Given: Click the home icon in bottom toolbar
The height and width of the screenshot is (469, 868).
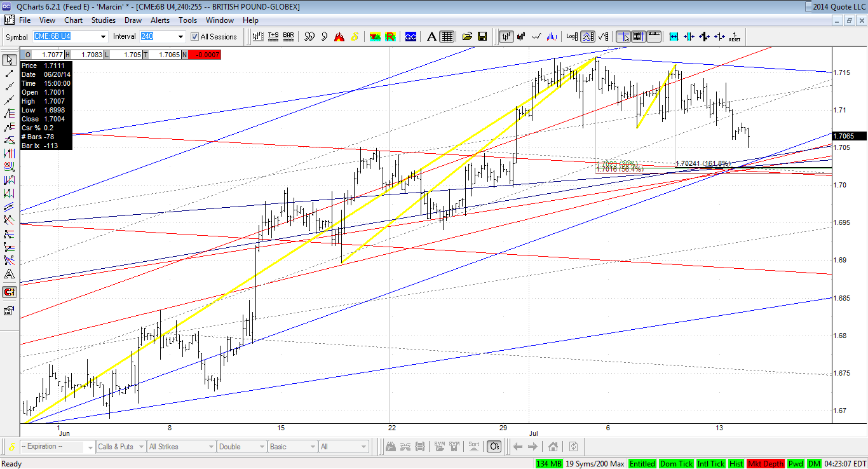Looking at the screenshot, I should (553, 447).
